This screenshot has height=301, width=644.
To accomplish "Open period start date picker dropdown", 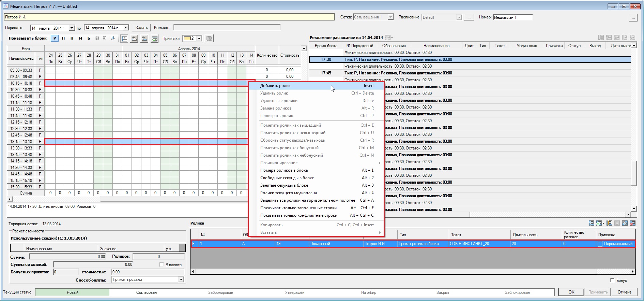I will [x=72, y=28].
